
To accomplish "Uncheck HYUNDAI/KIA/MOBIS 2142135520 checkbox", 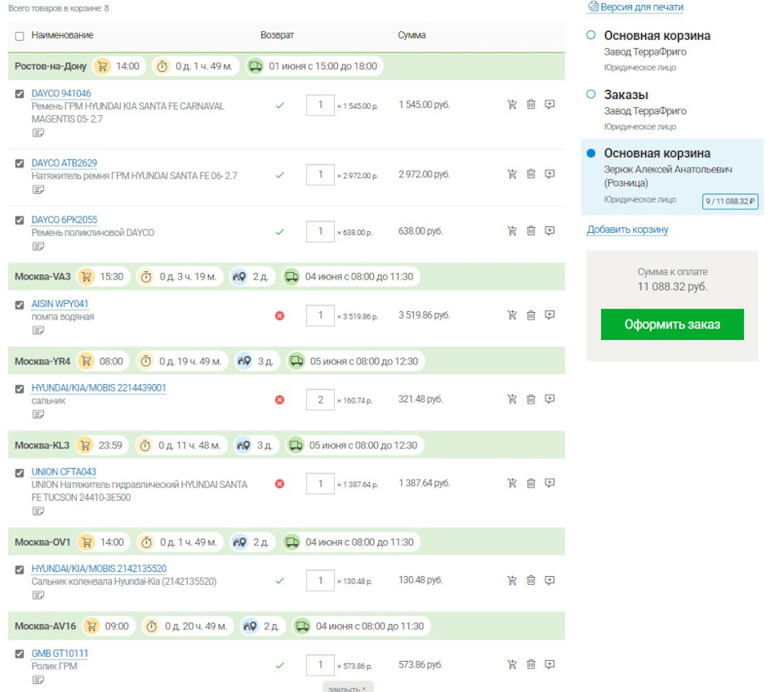I will (20, 569).
